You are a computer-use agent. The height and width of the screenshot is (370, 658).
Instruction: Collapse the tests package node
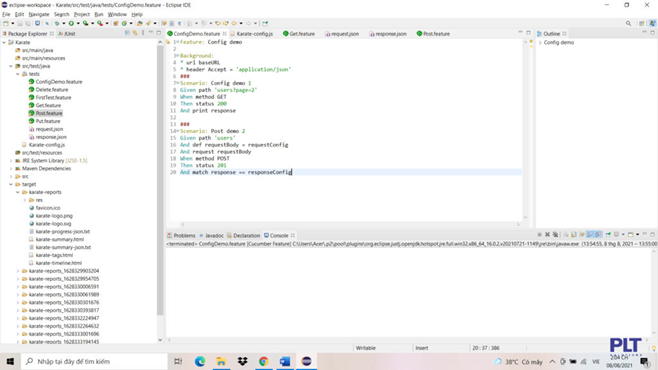pos(18,74)
